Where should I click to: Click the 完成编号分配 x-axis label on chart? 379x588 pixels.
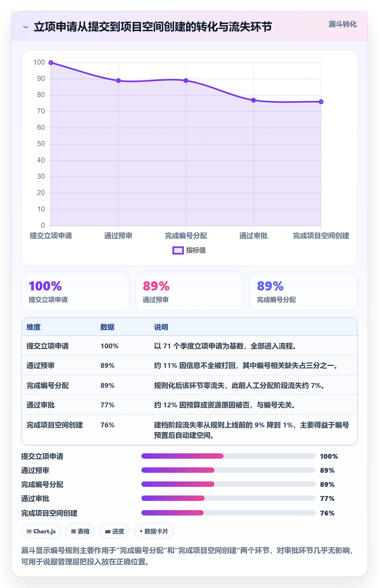click(x=186, y=236)
